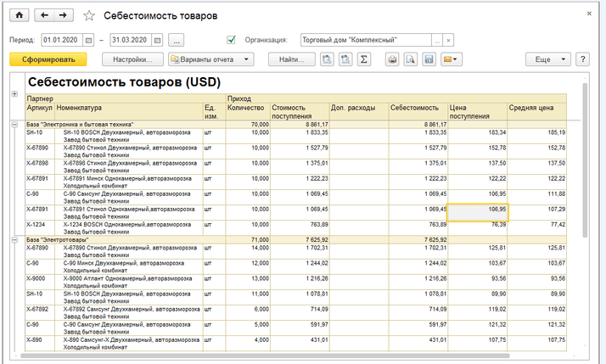Screen dimensions: 606x364
Task: Click the Save (diskette) icon
Action: [x=429, y=59]
